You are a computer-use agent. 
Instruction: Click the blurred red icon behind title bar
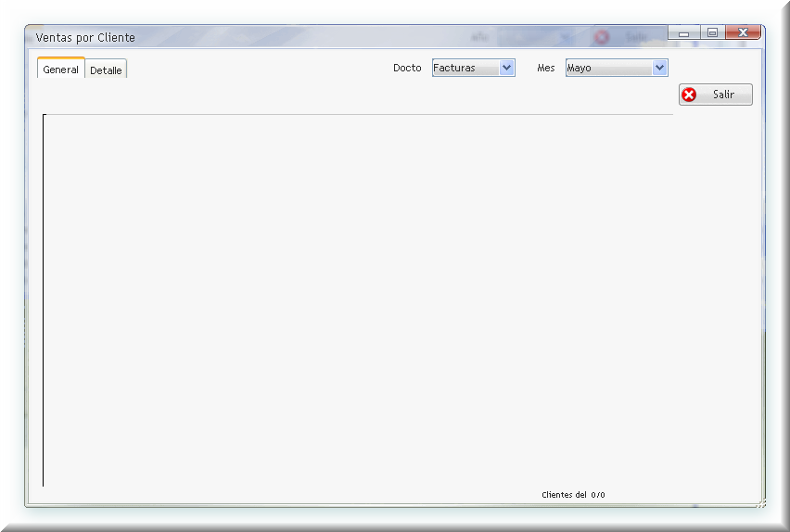click(602, 37)
